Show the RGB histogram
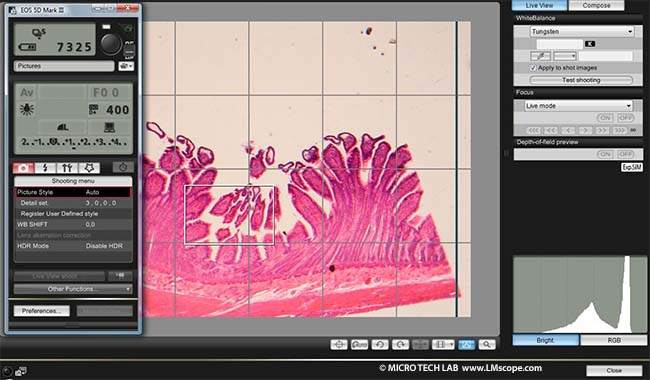This screenshot has width=650, height=380. click(614, 340)
